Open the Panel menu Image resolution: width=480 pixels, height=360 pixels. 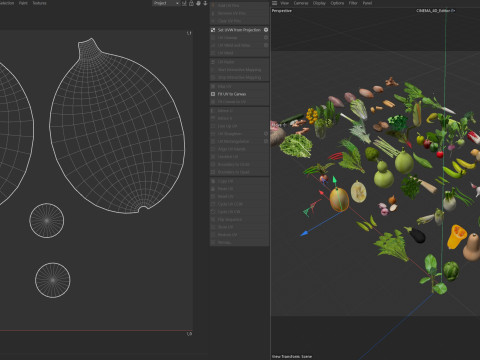pyautogui.click(x=367, y=3)
